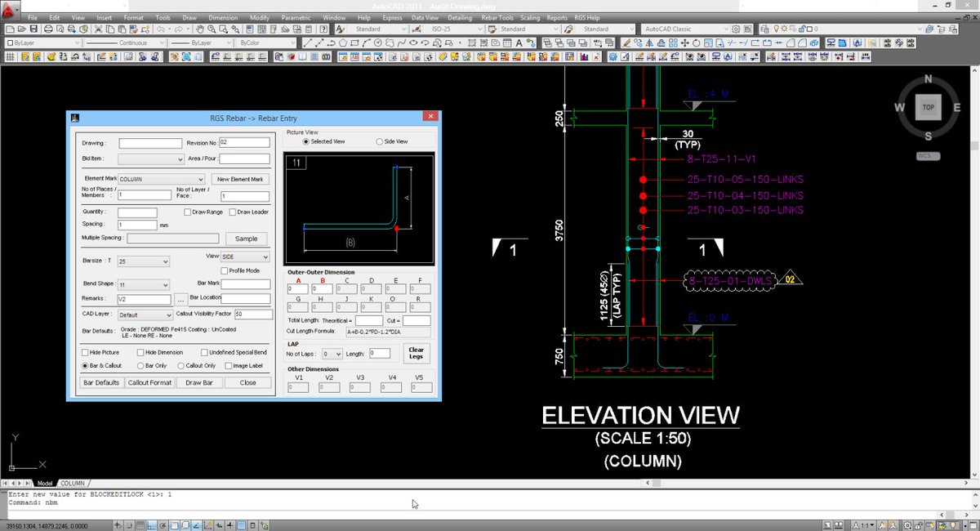Select the Pan Realtime hand tool
This screenshot has height=531, width=980.
(x=198, y=29)
